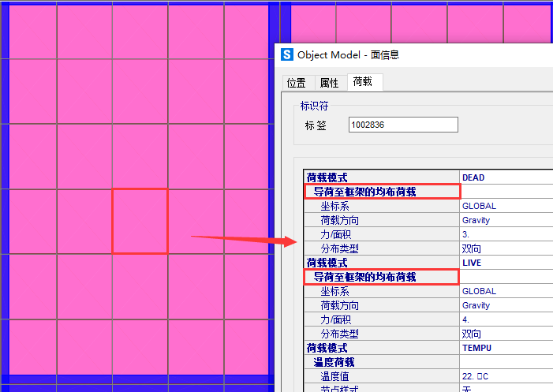Click 双向 distribution type under DEAD
553x392 pixels.
(x=505, y=248)
